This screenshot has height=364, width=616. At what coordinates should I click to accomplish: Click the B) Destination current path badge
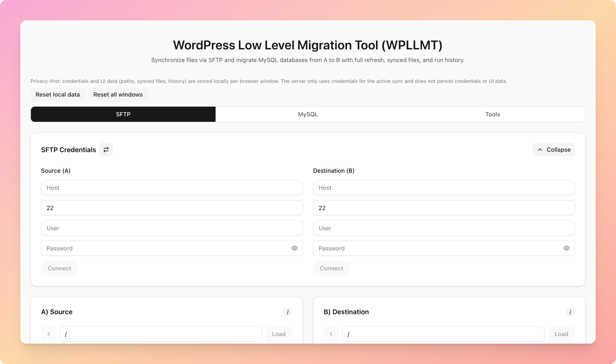(x=570, y=312)
